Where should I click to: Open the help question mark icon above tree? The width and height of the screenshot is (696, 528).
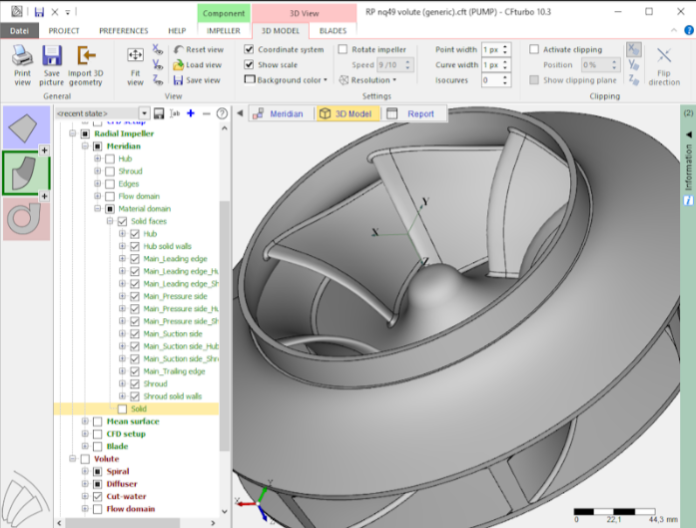222,114
